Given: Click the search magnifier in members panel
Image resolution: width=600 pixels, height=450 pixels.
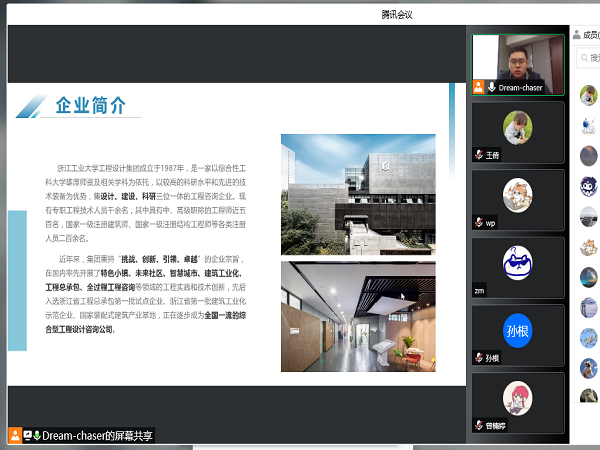Looking at the screenshot, I should (585, 60).
